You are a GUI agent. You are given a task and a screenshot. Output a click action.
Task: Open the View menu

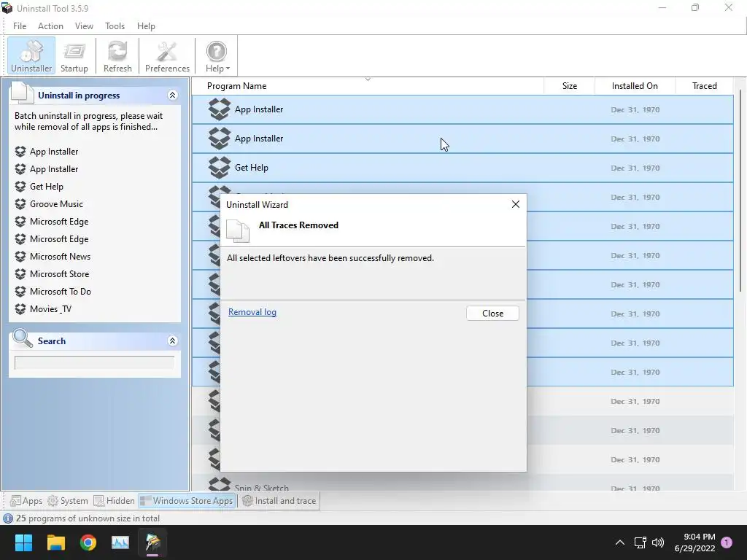click(x=84, y=26)
